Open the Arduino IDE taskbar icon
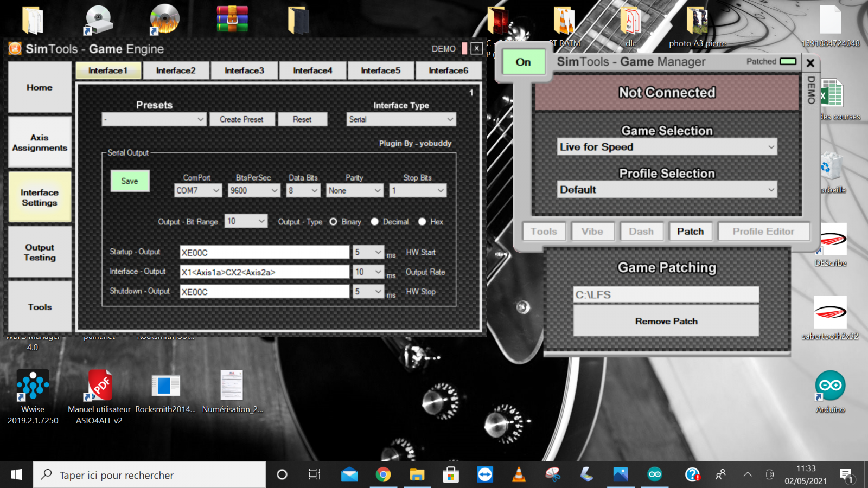 [655, 475]
